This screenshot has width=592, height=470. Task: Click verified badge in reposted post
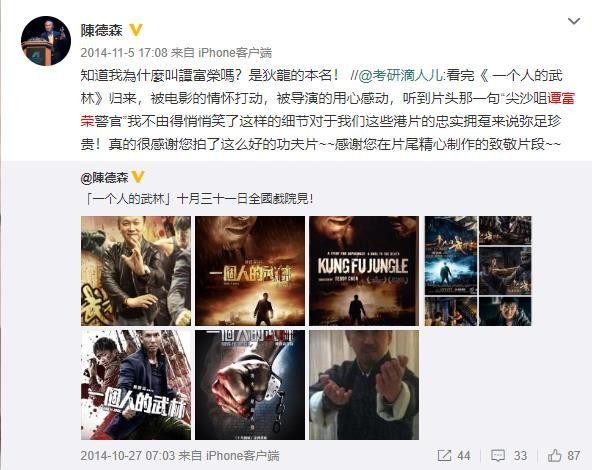(x=139, y=176)
